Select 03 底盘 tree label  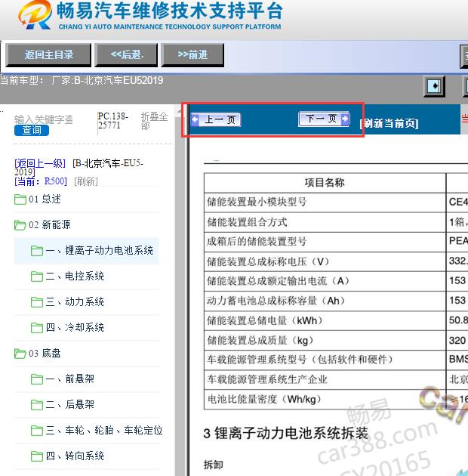pos(45,354)
